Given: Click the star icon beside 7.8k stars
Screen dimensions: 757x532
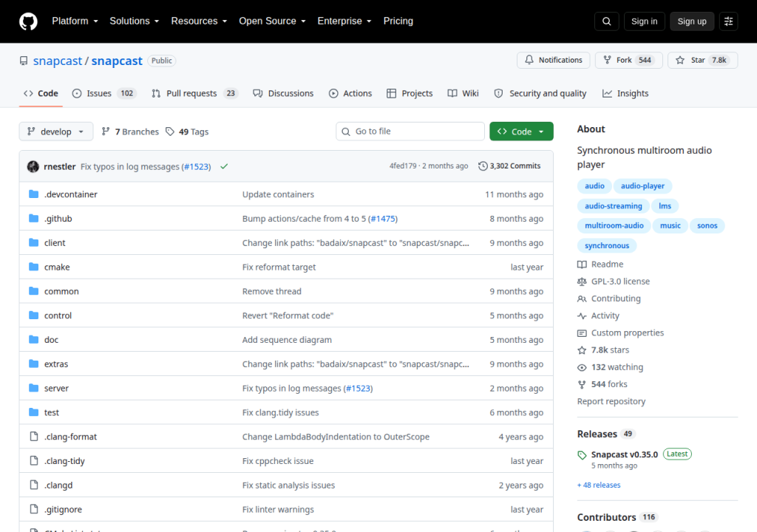Looking at the screenshot, I should 582,350.
